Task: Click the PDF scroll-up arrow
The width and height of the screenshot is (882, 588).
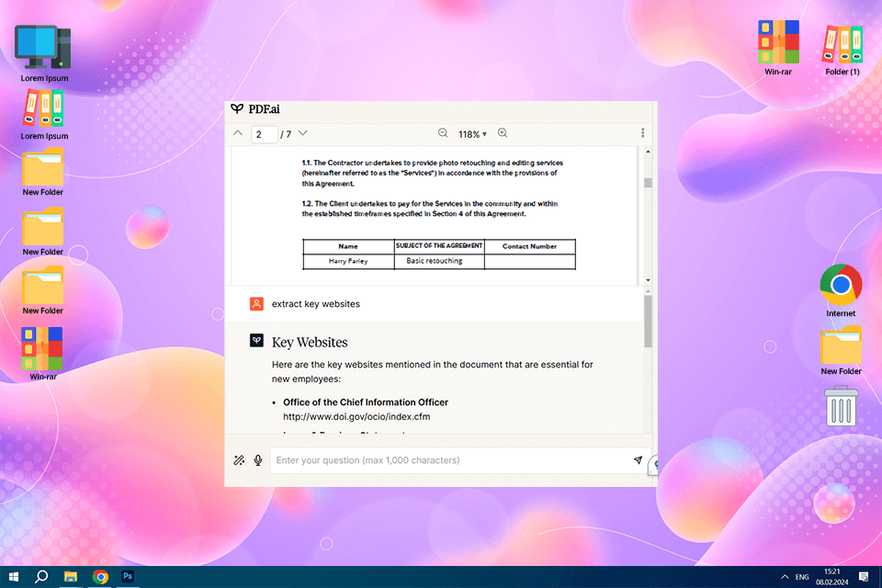Action: [648, 152]
